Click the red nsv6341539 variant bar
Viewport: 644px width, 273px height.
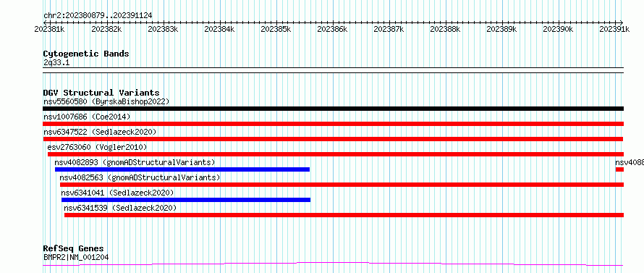pos(344,215)
